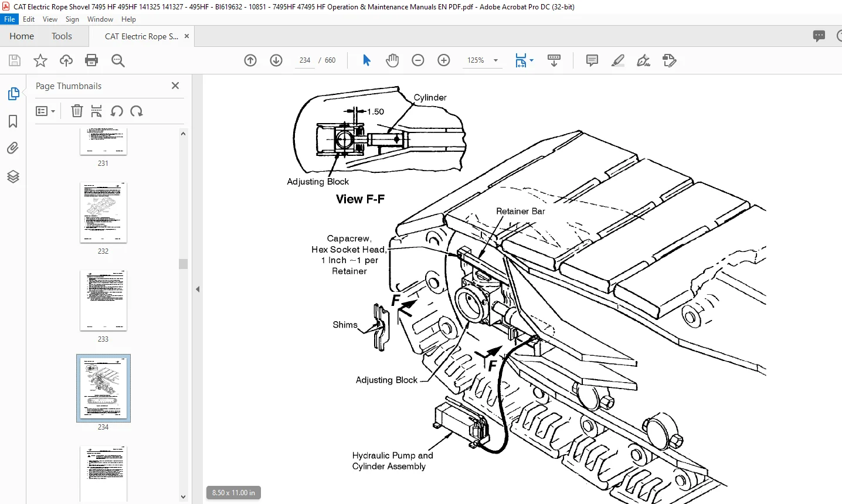Click the thumbnails scrollbar thumb
Image resolution: width=842 pixels, height=504 pixels.
click(x=183, y=264)
